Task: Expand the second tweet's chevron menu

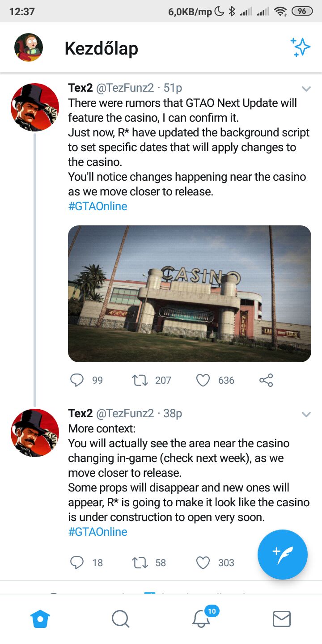Action: pos(306,415)
